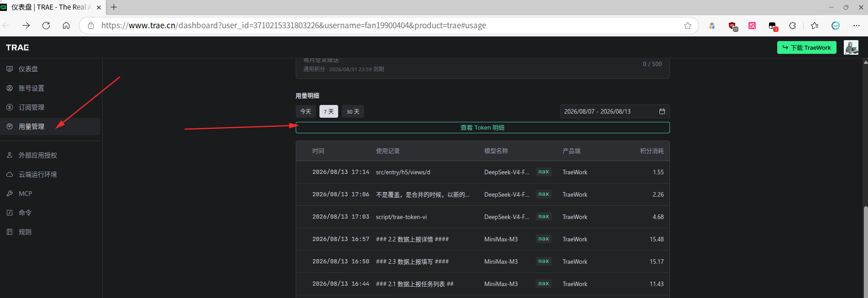Click the red shield extension icon
The image size is (868, 298).
click(732, 26)
